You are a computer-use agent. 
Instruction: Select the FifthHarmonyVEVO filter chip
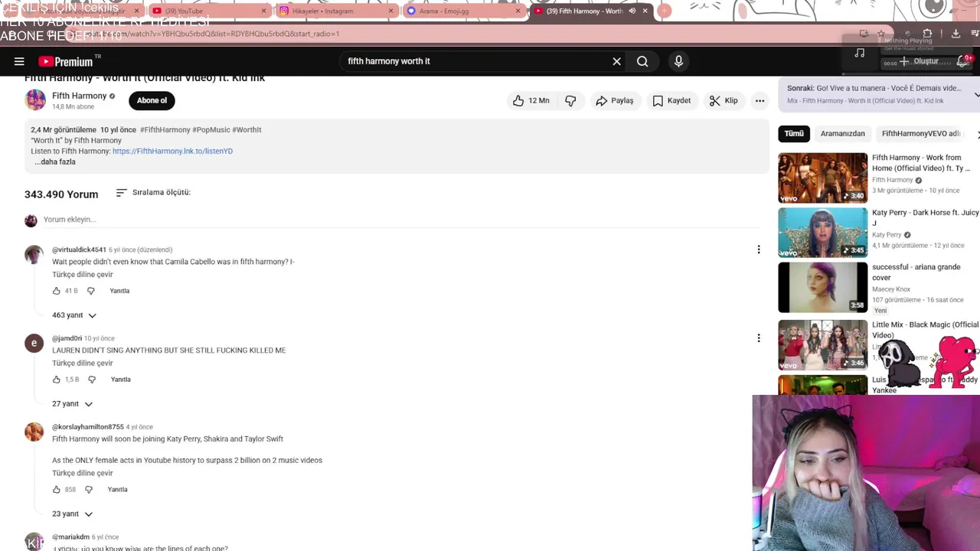tap(921, 133)
